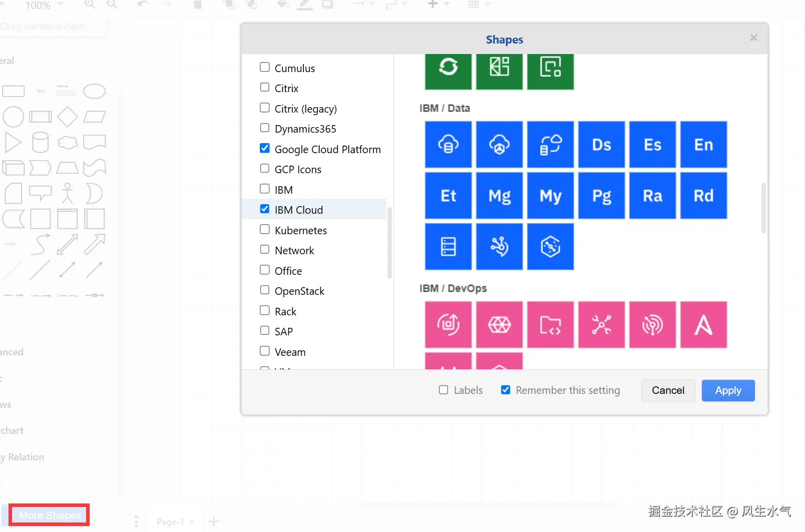
Task: Uncheck Google Cloud Platform
Action: 265,148
